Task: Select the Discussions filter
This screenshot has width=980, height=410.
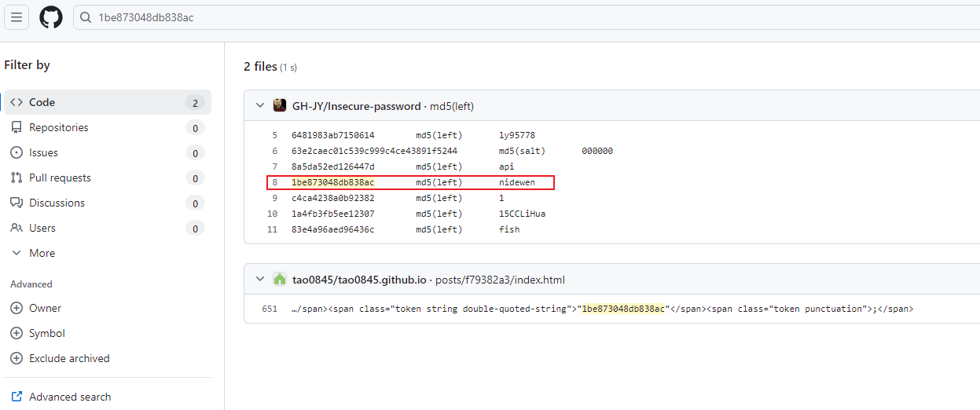Action: (x=107, y=203)
